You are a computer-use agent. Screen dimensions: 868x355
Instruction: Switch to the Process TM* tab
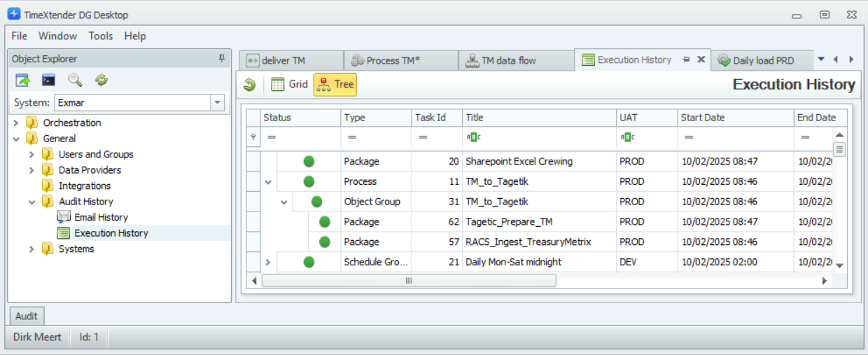(x=401, y=60)
